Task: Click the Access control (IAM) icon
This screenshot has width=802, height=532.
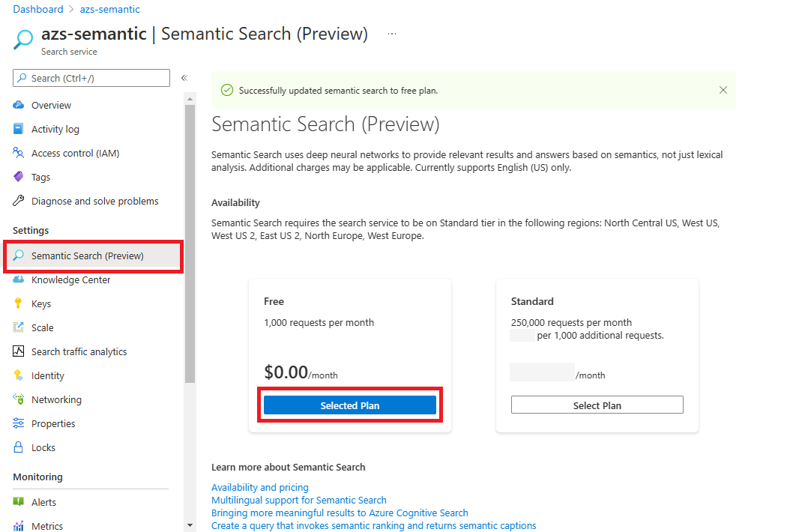Action: (19, 154)
